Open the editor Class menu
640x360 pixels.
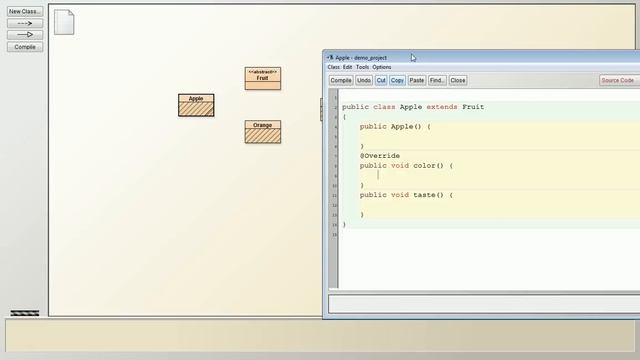point(333,67)
